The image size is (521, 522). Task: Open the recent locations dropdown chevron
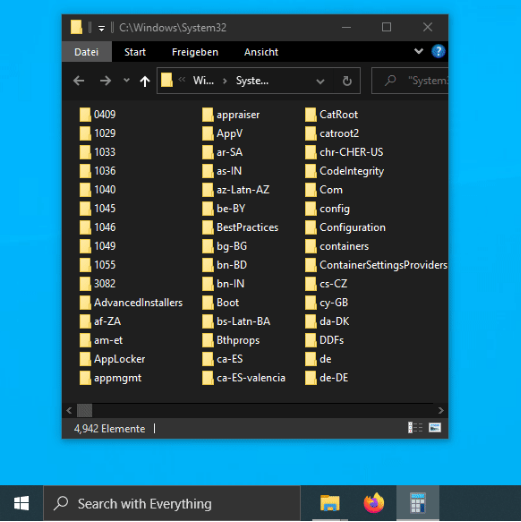(x=126, y=80)
